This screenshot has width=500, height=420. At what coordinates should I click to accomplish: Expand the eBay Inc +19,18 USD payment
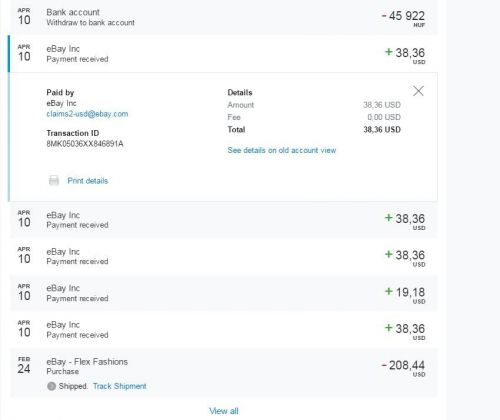tap(224, 293)
